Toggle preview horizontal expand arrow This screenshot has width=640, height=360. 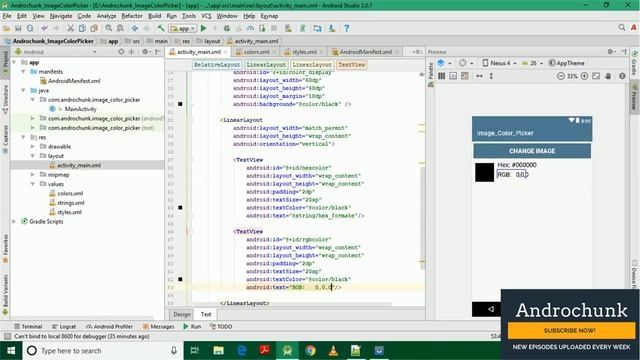(480, 76)
